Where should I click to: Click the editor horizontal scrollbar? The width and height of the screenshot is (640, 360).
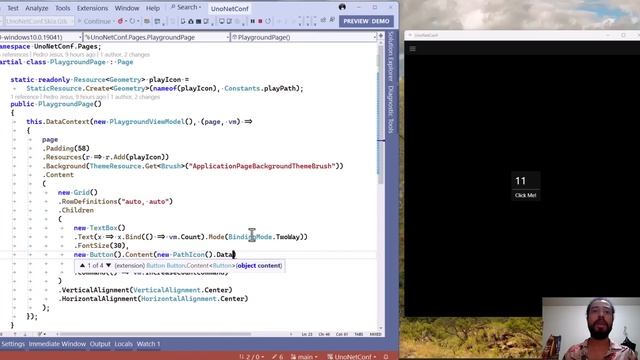click(155, 334)
